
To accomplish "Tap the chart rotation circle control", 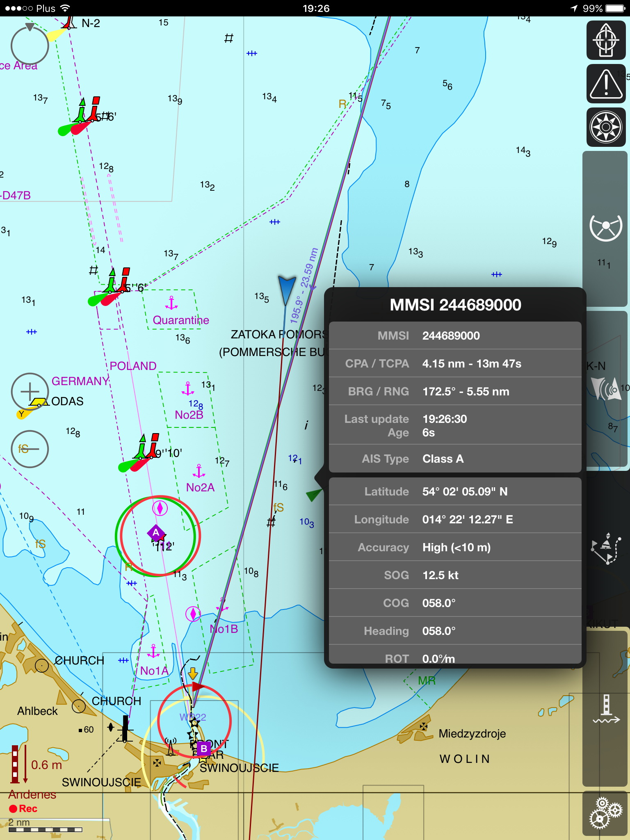I will 30,45.
